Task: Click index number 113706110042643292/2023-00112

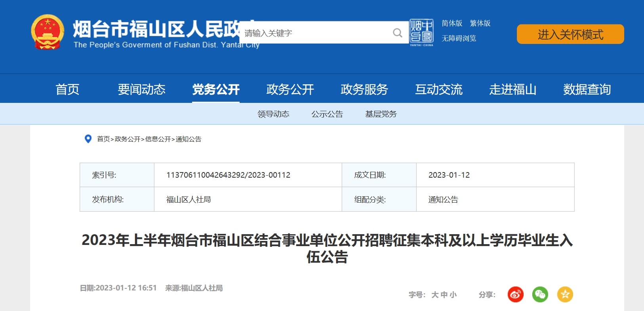Action: point(229,175)
